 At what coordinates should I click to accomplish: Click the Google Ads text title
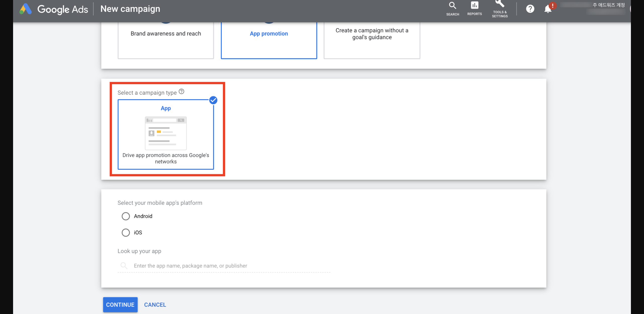click(63, 9)
